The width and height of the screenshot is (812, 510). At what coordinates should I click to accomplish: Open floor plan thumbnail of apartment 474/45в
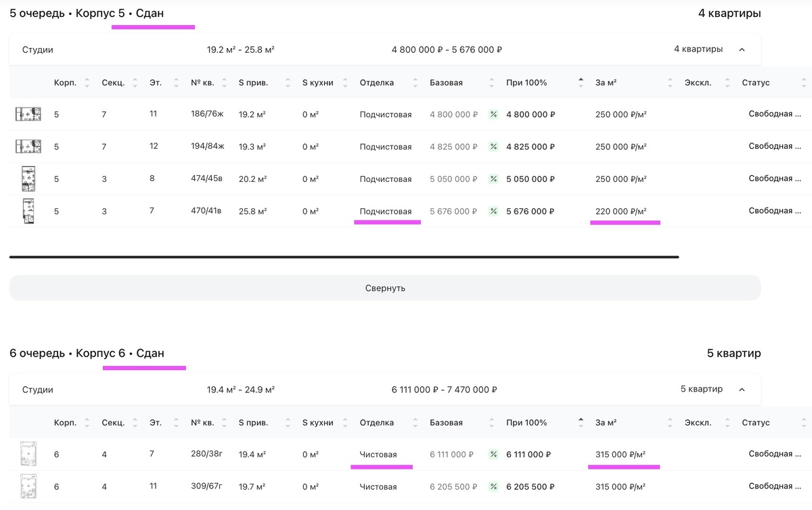pos(28,179)
